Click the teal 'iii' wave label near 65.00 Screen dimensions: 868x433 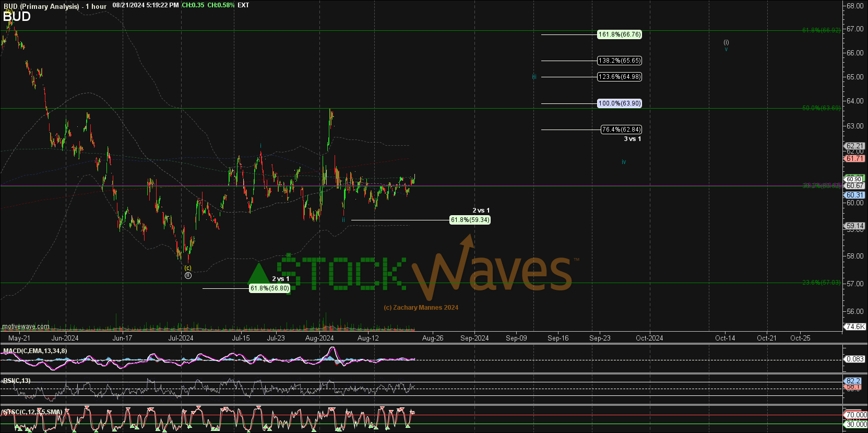(x=534, y=77)
